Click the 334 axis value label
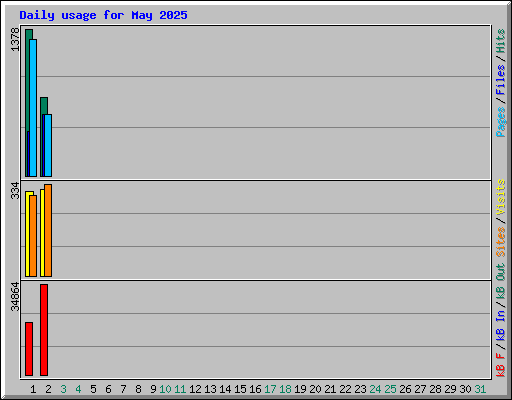The width and height of the screenshot is (512, 400). [x=15, y=190]
